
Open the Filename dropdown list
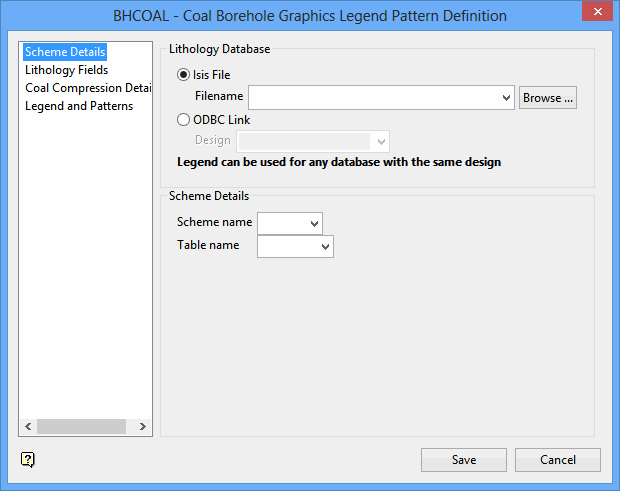tap(506, 98)
